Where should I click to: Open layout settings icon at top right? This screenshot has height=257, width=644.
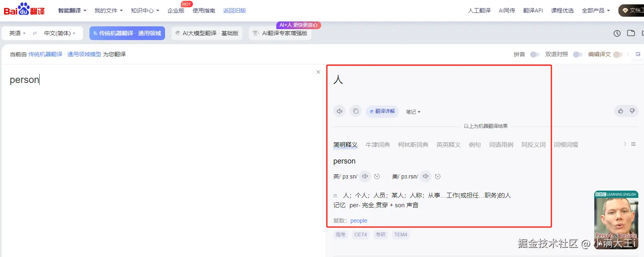[x=638, y=54]
